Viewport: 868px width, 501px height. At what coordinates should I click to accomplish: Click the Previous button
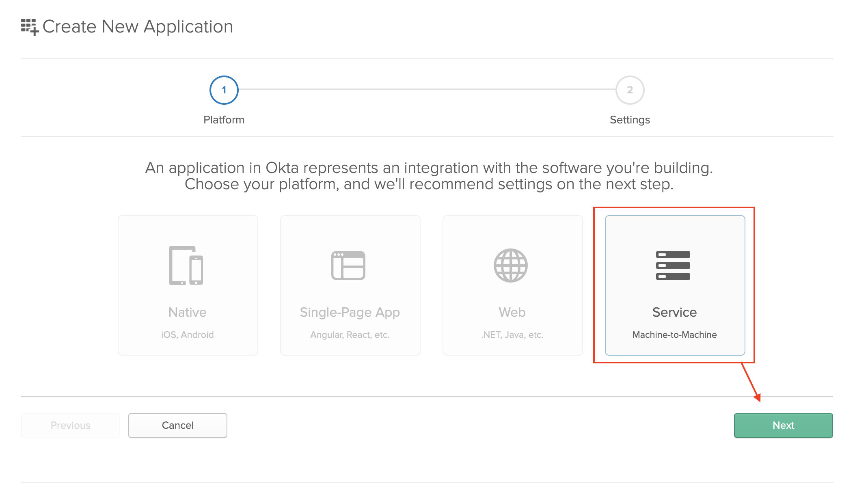(x=70, y=425)
